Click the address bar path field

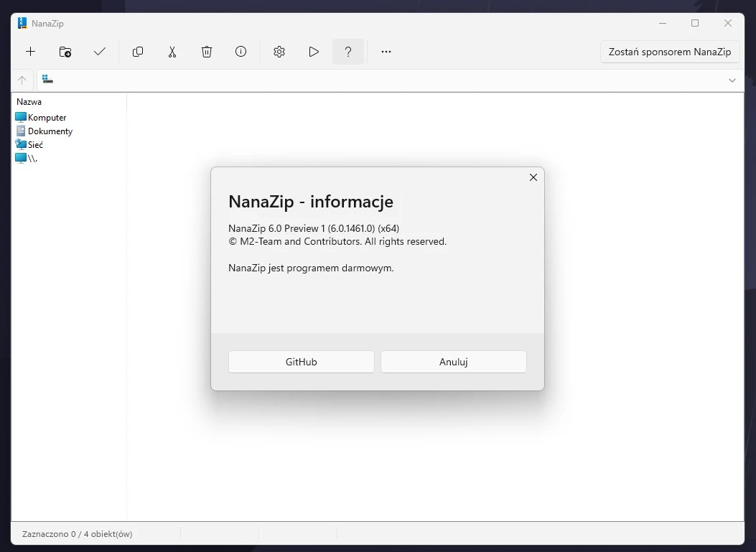pyautogui.click(x=391, y=80)
